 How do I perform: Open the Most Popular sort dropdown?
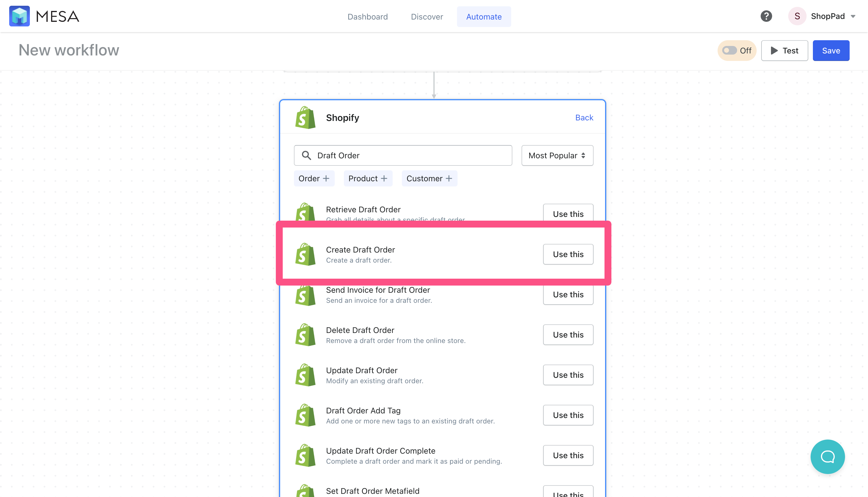click(557, 155)
